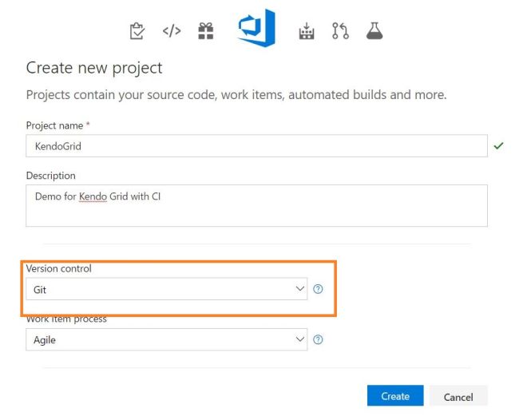Click the Version control label
This screenshot has height=420, width=519.
click(58, 269)
